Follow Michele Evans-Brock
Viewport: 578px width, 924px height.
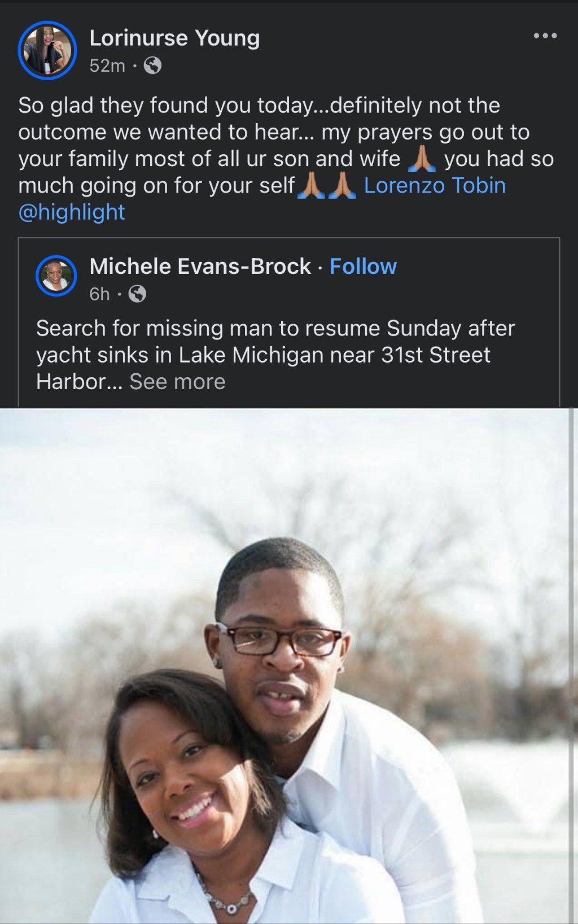tap(363, 267)
